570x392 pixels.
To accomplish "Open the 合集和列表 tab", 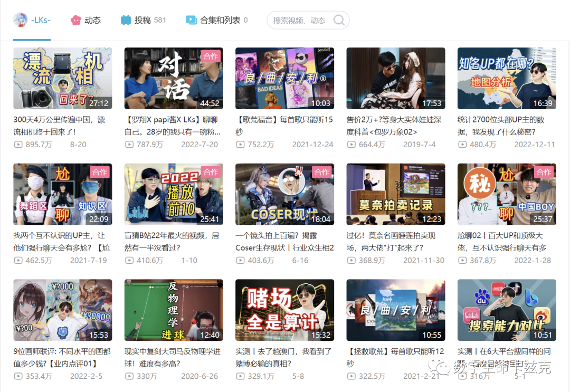I will tap(217, 20).
